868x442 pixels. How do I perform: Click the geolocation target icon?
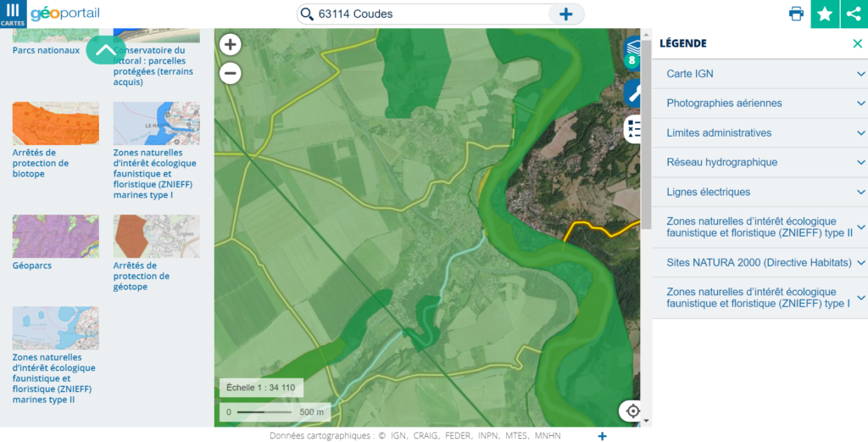632,411
